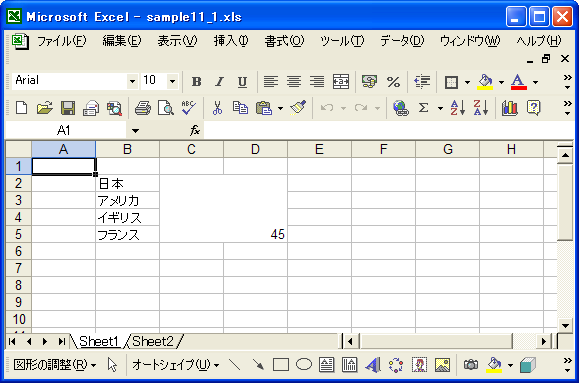Select the arrow drawing tool

pos(258,365)
